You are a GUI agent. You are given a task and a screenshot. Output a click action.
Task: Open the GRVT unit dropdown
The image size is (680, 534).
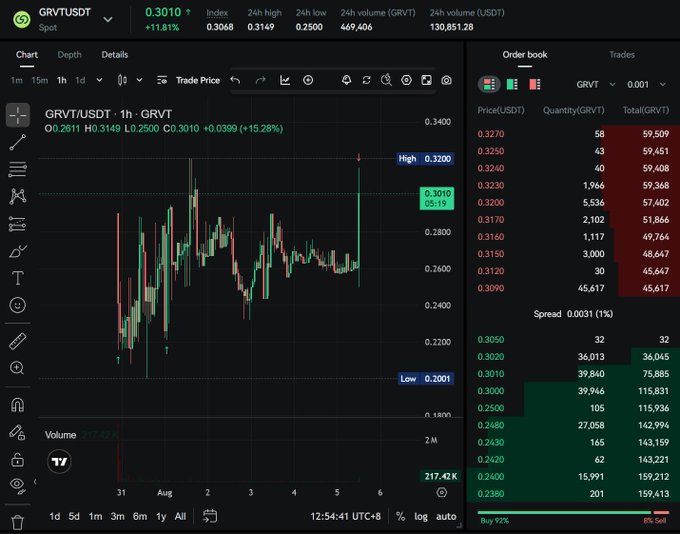pos(596,84)
